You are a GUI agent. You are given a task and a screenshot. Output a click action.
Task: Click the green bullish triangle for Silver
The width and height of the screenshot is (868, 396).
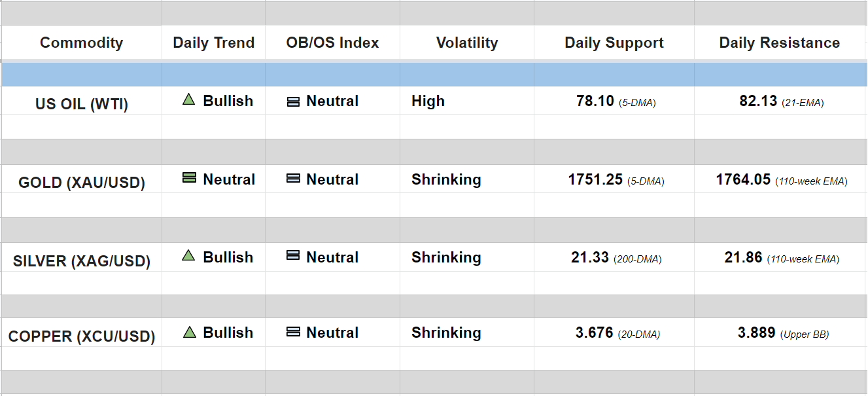point(189,256)
